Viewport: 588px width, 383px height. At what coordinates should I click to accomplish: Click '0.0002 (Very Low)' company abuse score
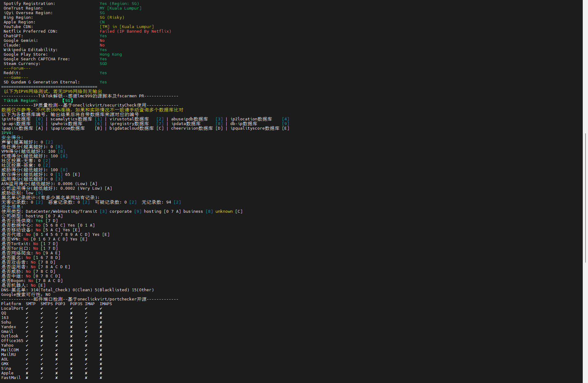[81, 188]
